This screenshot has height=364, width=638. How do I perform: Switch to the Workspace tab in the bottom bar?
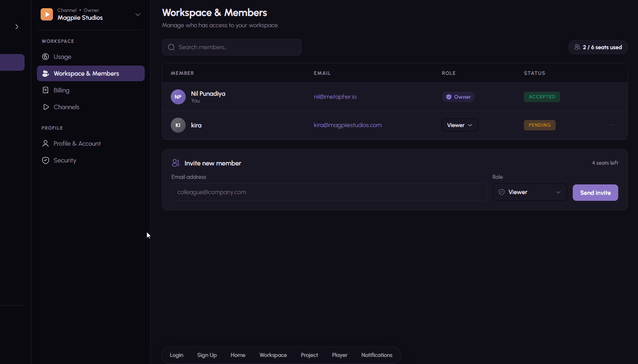[x=273, y=355]
